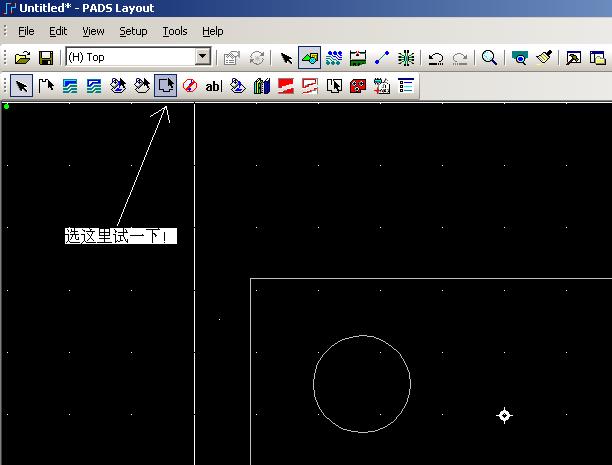Select the Copper Pour tool
The width and height of the screenshot is (612, 465).
tap(118, 86)
